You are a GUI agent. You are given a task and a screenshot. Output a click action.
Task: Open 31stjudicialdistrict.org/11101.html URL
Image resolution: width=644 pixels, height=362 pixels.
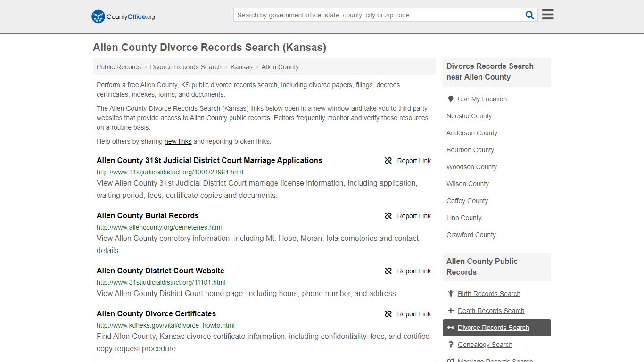pyautogui.click(x=161, y=282)
